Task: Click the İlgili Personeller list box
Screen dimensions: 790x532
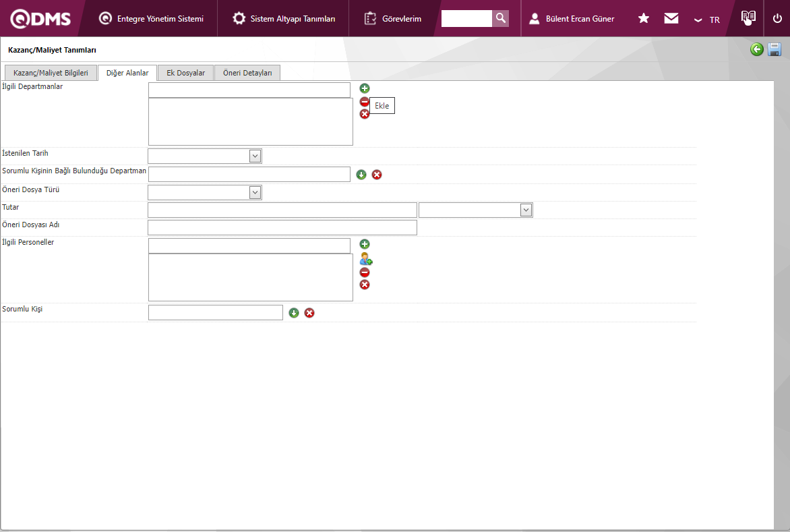Action: (x=250, y=277)
